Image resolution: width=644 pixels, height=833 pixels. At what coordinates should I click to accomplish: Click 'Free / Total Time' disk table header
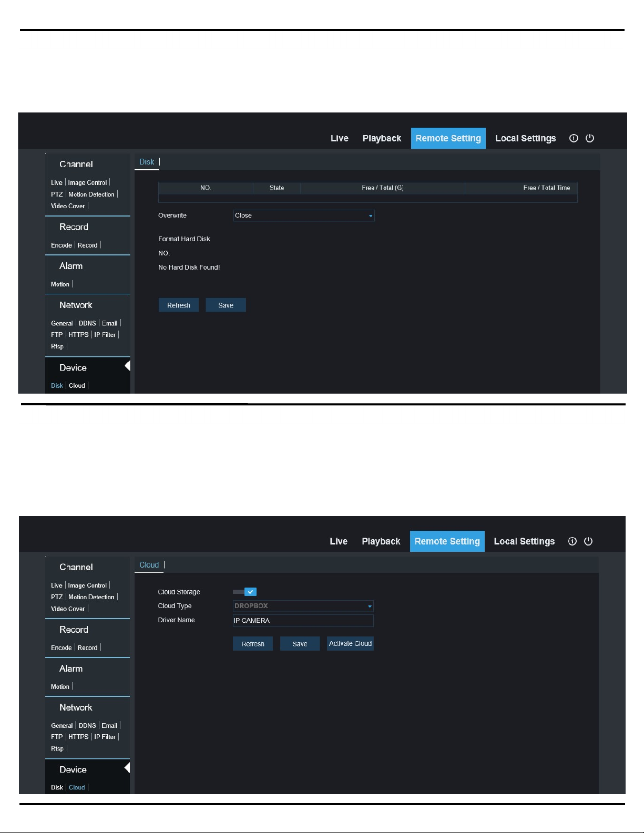(547, 188)
